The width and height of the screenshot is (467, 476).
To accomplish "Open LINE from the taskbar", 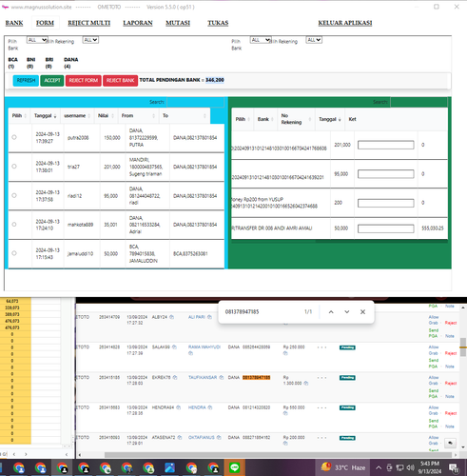I will (235, 467).
